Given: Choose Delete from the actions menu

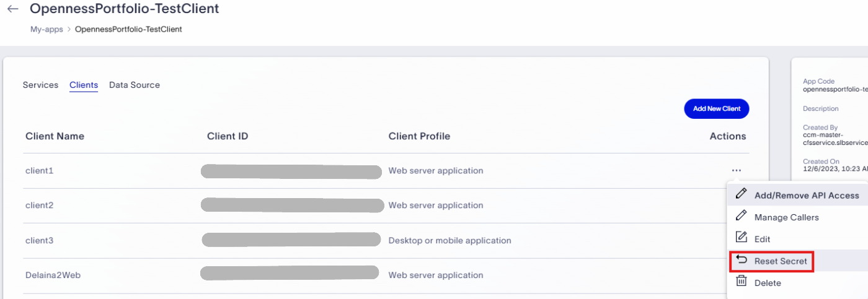Looking at the screenshot, I should pos(768,283).
